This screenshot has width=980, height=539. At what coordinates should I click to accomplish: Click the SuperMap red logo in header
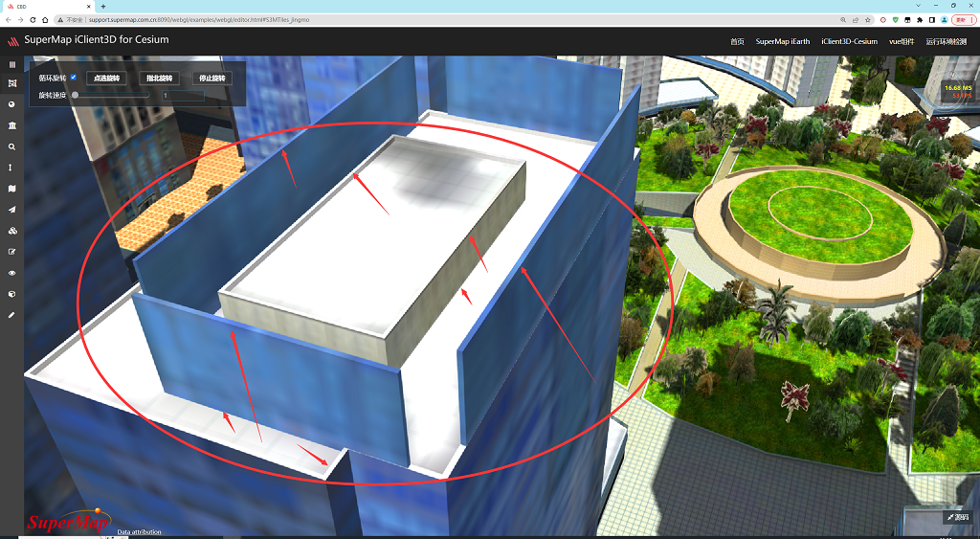pos(13,41)
